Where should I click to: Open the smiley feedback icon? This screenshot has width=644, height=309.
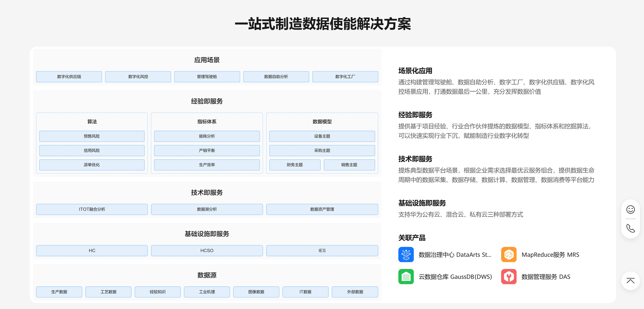pyautogui.click(x=630, y=209)
